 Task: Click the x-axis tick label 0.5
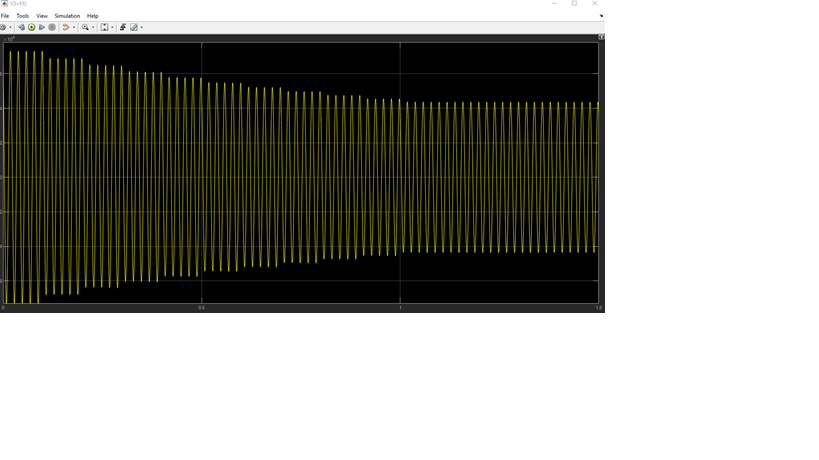click(x=202, y=308)
